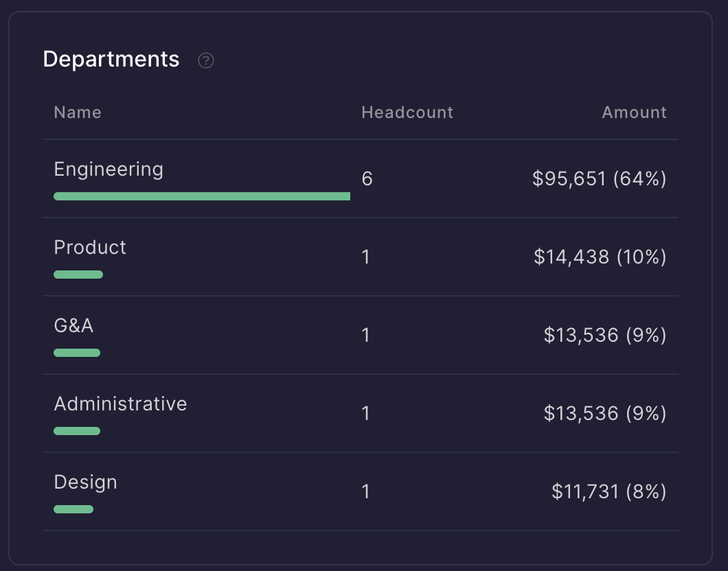Click the Product green progress bar
This screenshot has height=571, width=728.
[x=78, y=275]
